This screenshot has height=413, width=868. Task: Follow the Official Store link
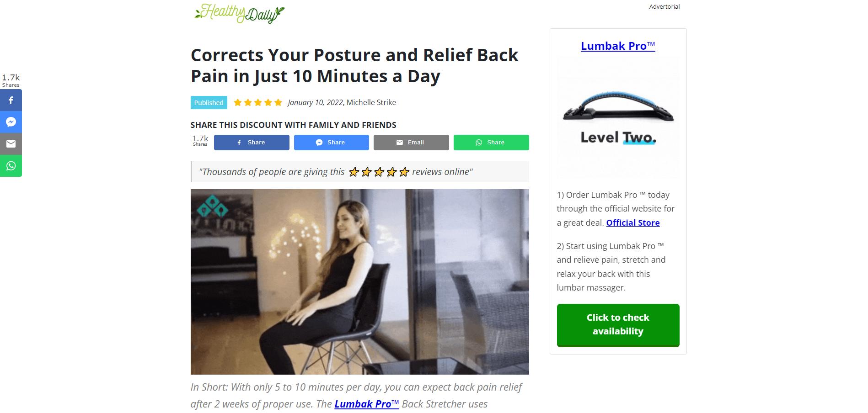633,222
